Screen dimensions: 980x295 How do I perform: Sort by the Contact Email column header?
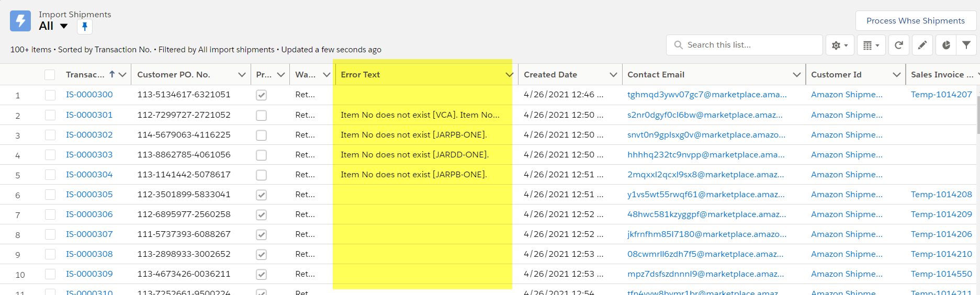click(x=656, y=75)
